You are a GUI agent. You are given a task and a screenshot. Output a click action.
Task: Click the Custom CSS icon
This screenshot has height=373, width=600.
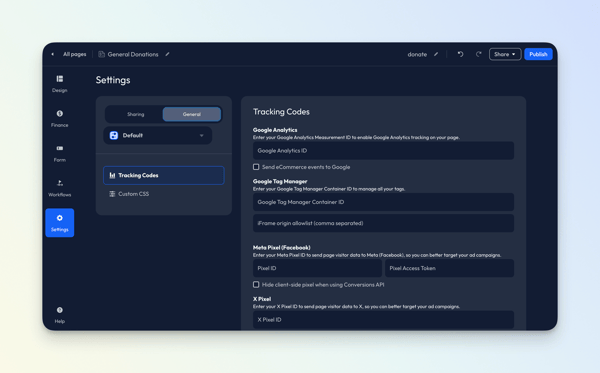(x=112, y=194)
